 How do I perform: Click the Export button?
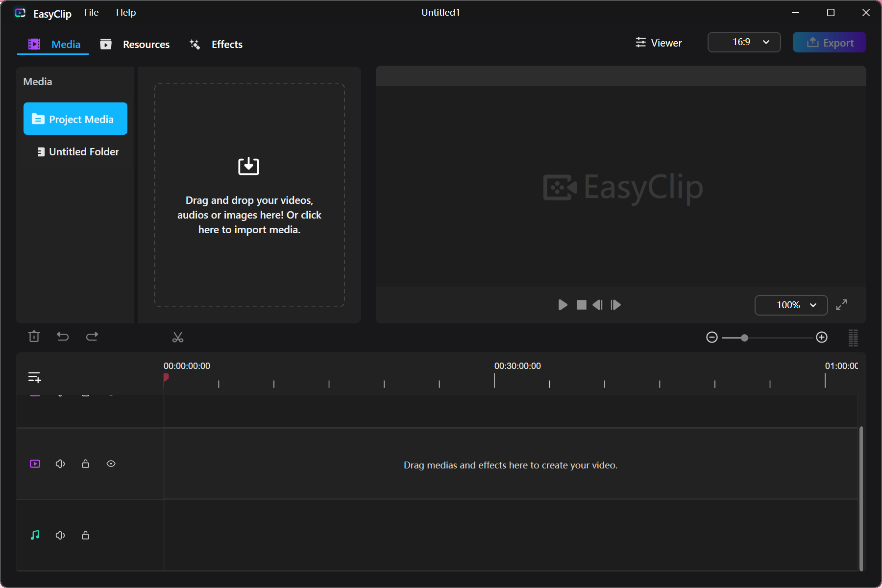click(830, 42)
